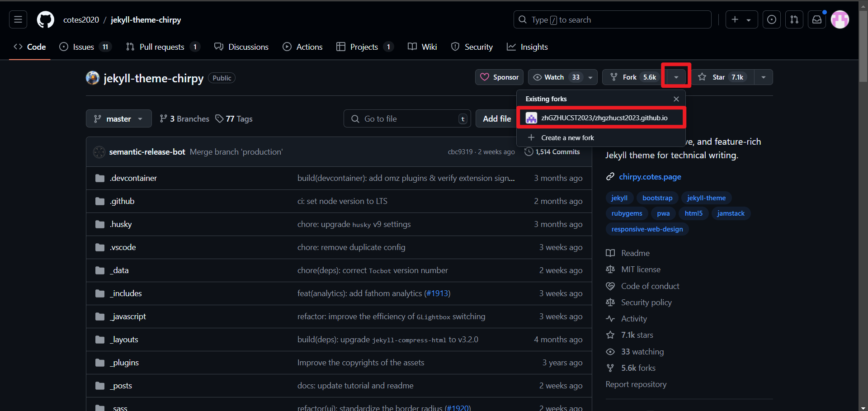Go to GitHub home via Octocat logo

pyautogui.click(x=45, y=19)
